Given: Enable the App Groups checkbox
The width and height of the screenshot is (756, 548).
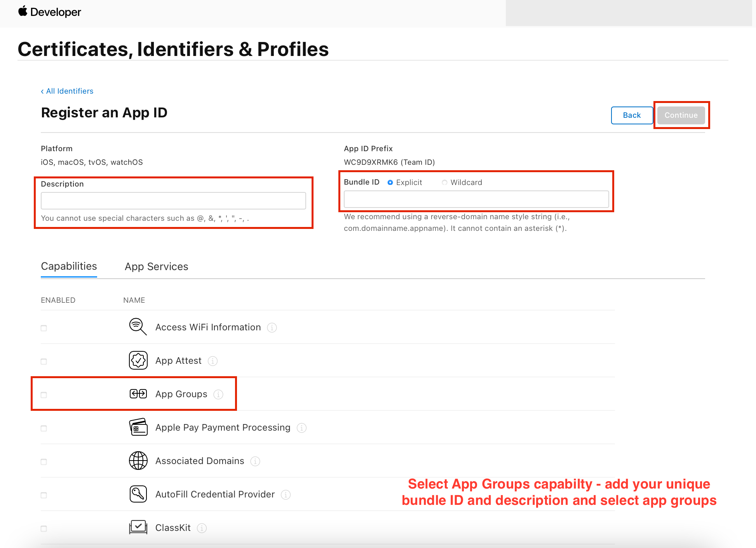Looking at the screenshot, I should pyautogui.click(x=44, y=395).
